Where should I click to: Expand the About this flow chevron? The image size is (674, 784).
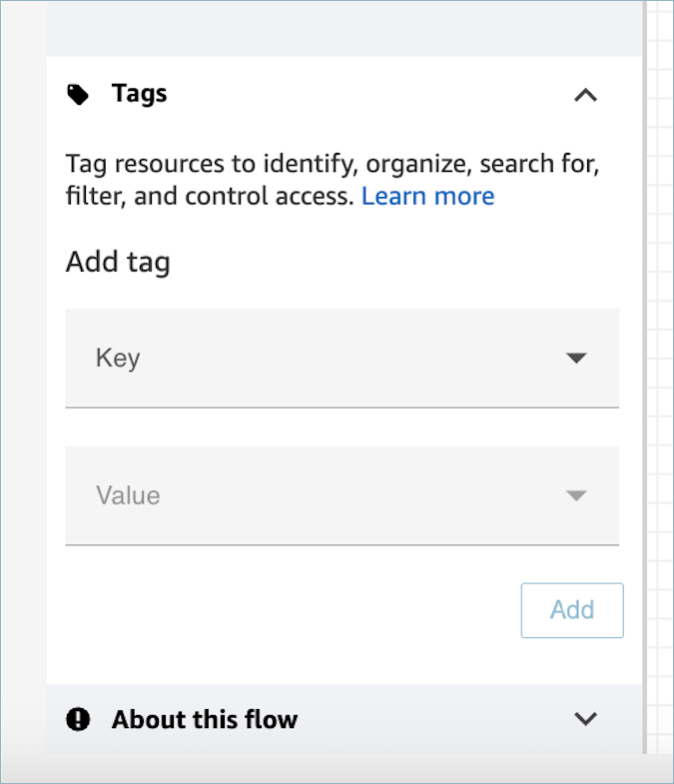586,719
